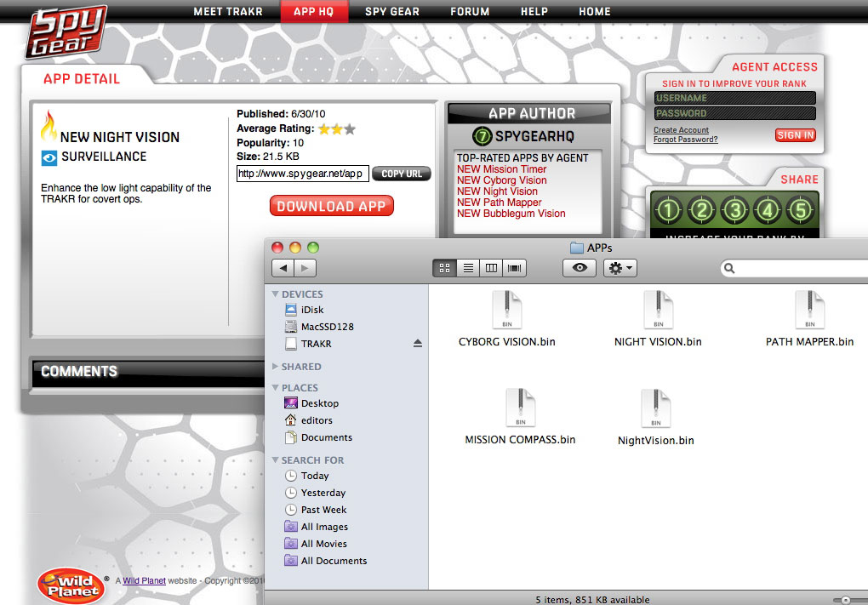Eject the TRAKR device
The image size is (868, 605).
pos(417,344)
